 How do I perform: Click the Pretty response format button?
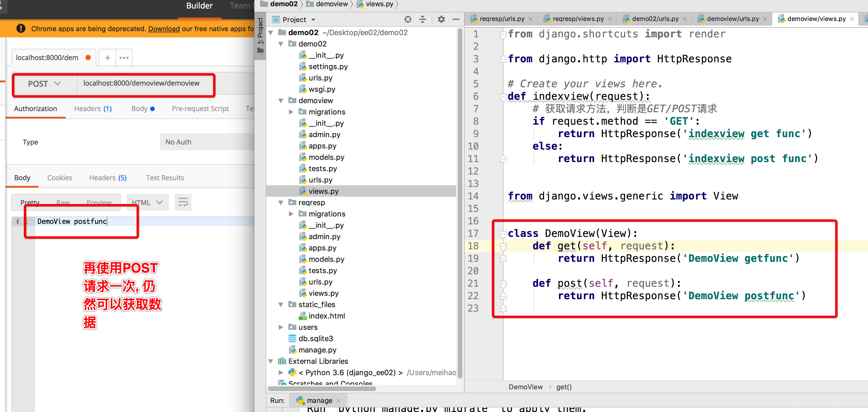[x=30, y=201]
